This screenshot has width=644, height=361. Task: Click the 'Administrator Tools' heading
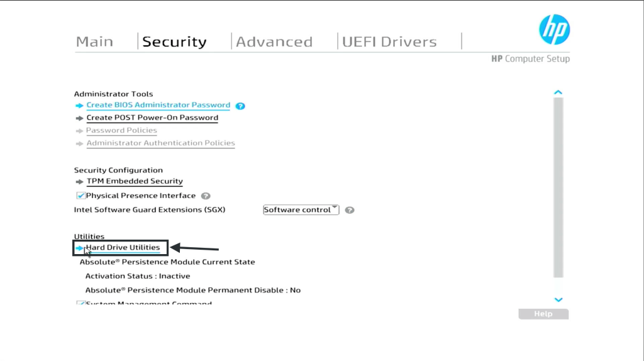(113, 94)
